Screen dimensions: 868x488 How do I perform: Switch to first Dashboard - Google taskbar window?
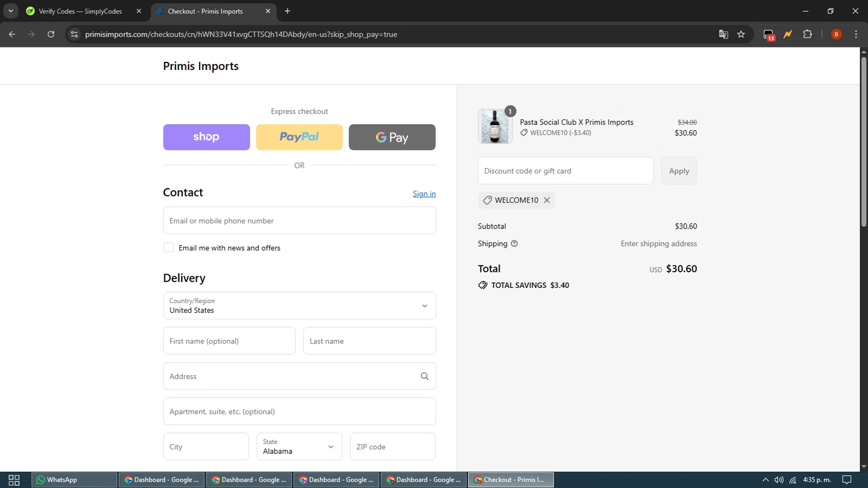click(x=162, y=480)
